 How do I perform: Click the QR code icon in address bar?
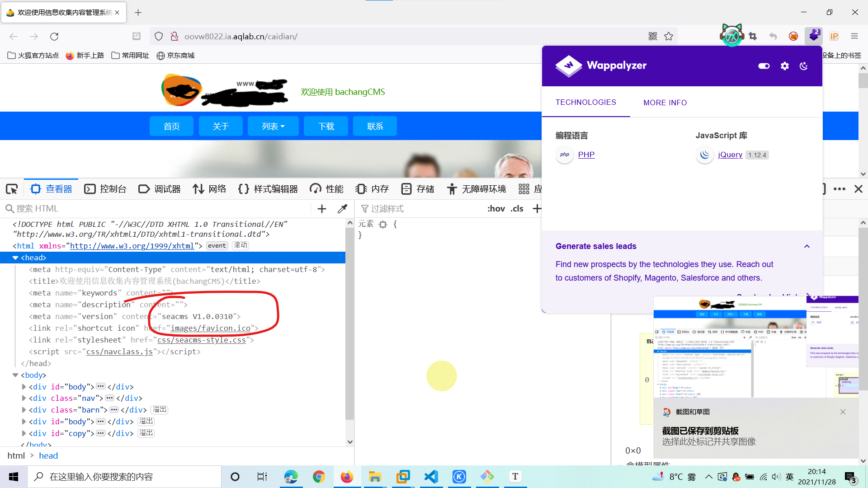point(652,36)
